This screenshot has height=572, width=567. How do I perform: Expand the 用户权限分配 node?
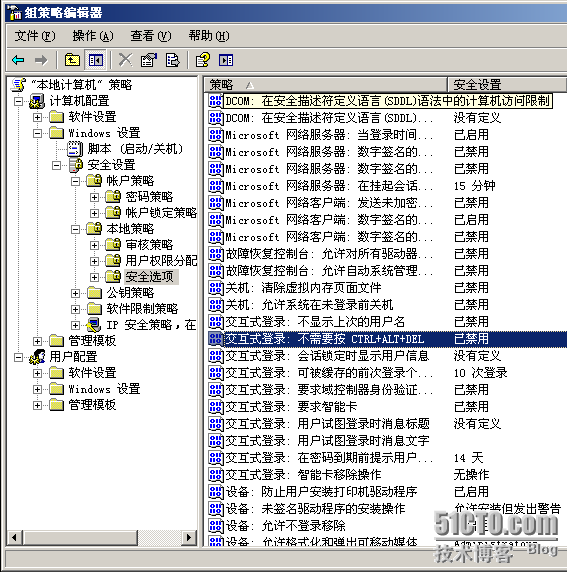[x=94, y=261]
